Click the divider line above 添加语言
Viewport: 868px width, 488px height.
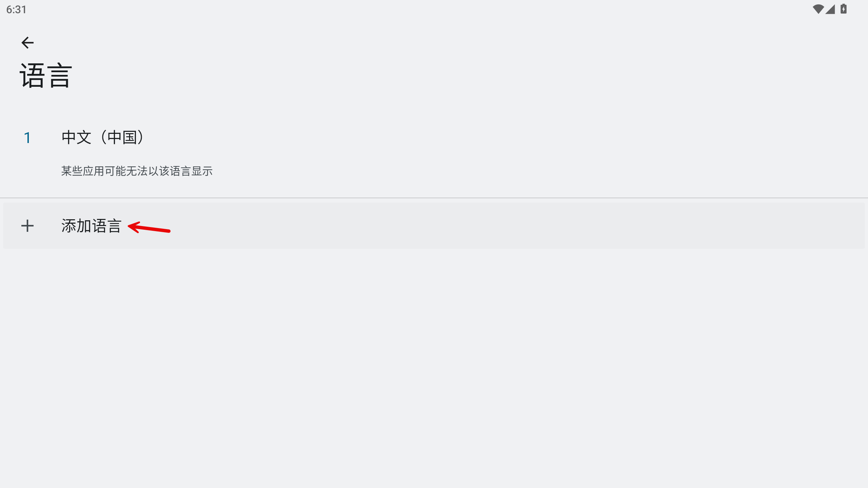(434, 198)
